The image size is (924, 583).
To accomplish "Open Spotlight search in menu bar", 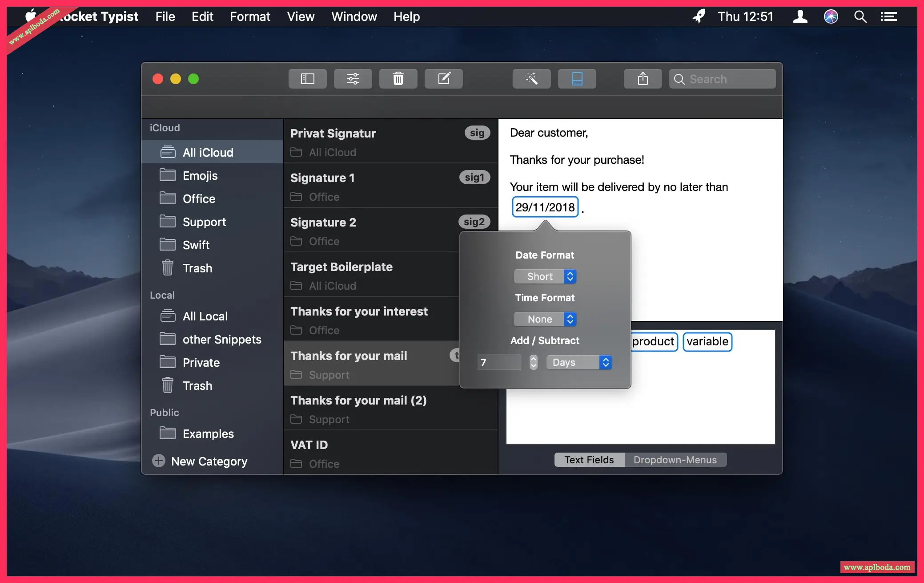I will point(860,16).
